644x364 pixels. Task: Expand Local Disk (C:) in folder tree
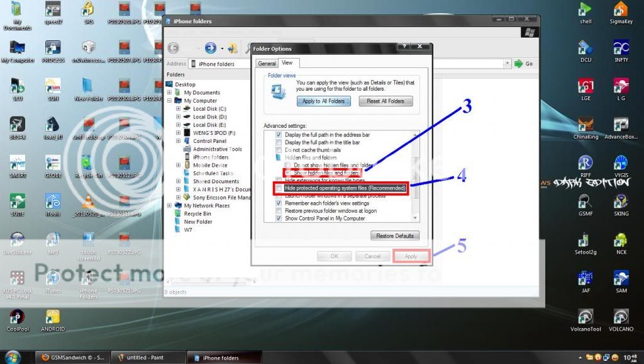coord(178,109)
